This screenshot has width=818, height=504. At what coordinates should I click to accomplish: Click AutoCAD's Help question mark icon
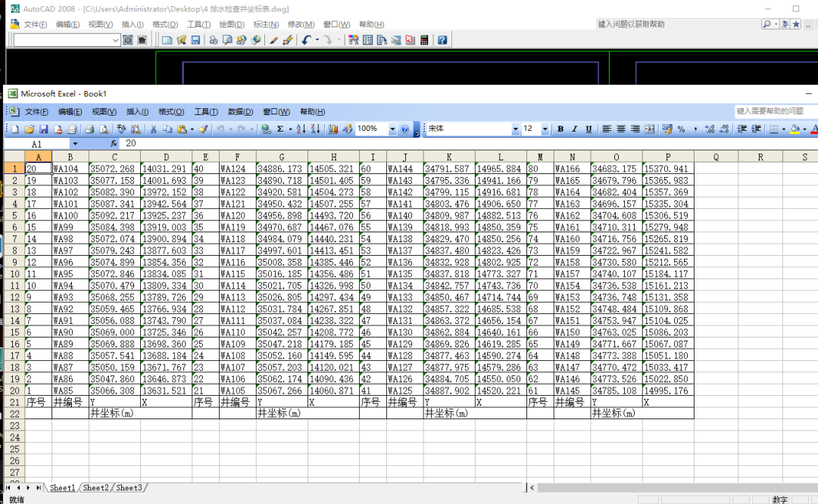click(442, 40)
